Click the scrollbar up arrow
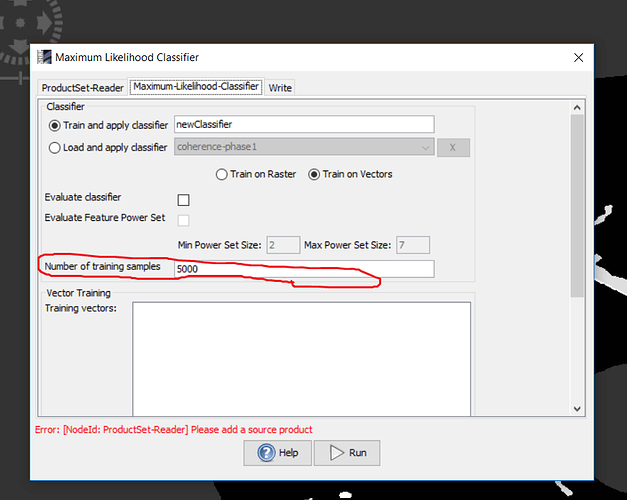The height and width of the screenshot is (500, 627). point(577,108)
